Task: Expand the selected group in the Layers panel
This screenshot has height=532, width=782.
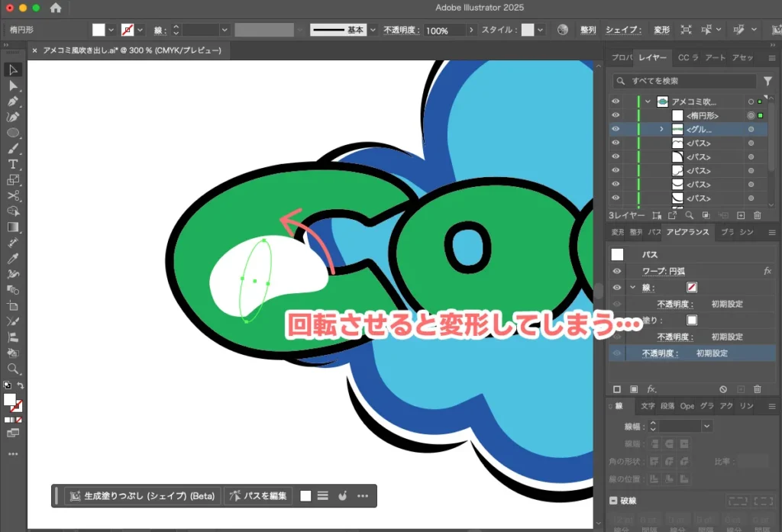Action: coord(662,130)
